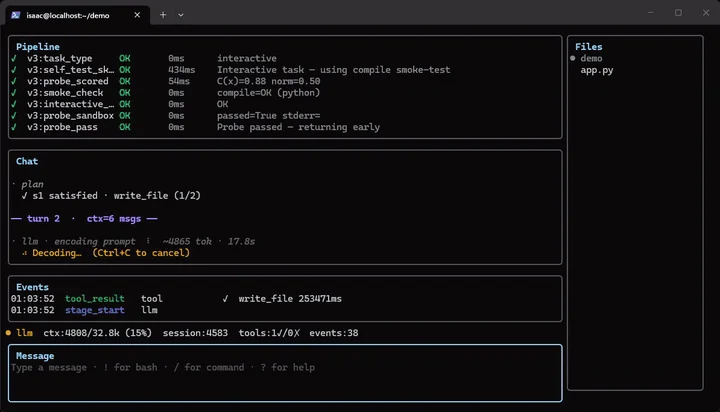This screenshot has width=720, height=412.
Task: Click the 'tools:1✓/0✗' status entry
Action: coord(269,333)
